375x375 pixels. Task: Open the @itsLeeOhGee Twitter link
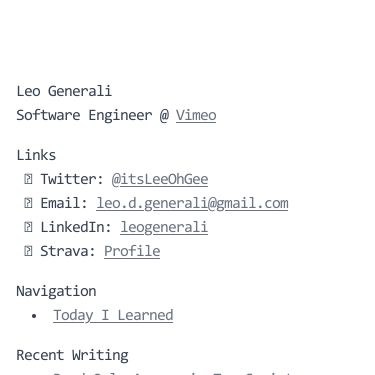coord(160,179)
